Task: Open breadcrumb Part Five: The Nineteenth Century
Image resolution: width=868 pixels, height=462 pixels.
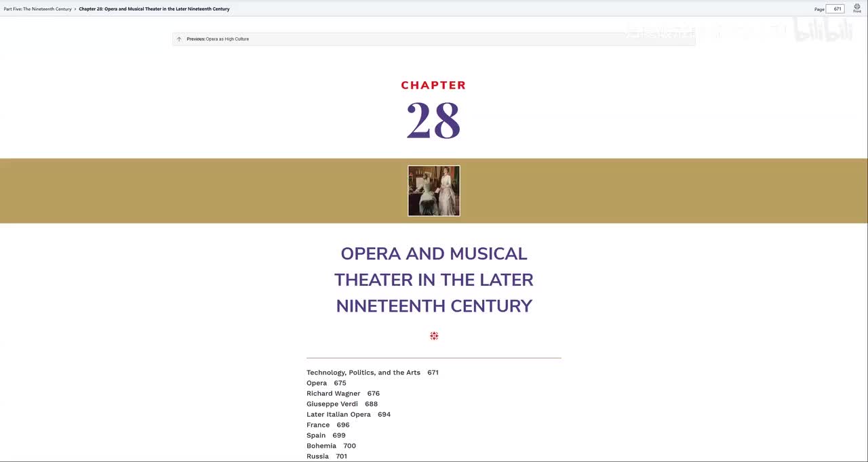Action: [x=37, y=9]
